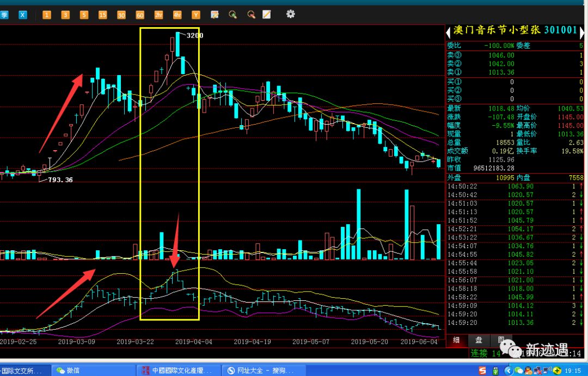Click the 2019-05-20 date axis label
Screen dimensions: 588x376
pos(369,342)
